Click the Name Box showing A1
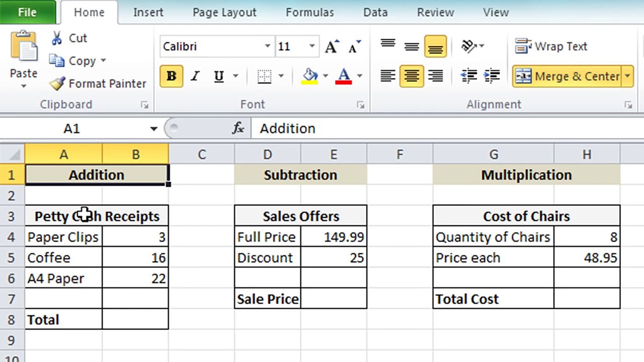Image resolution: width=644 pixels, height=362 pixels. [72, 129]
